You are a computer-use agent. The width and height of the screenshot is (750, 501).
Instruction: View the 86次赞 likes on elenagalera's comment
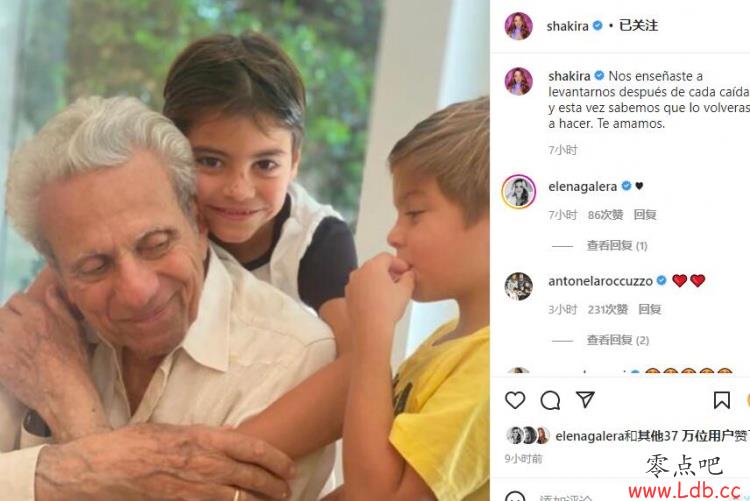coord(605,215)
